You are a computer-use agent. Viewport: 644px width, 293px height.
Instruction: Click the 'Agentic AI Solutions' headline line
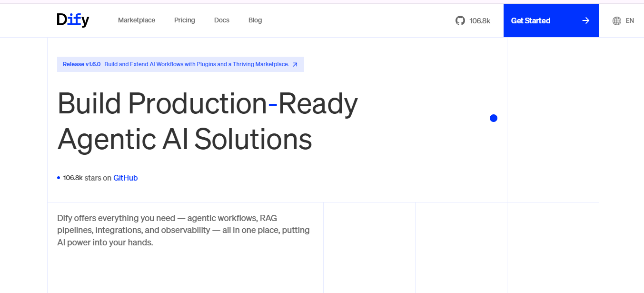[185, 139]
